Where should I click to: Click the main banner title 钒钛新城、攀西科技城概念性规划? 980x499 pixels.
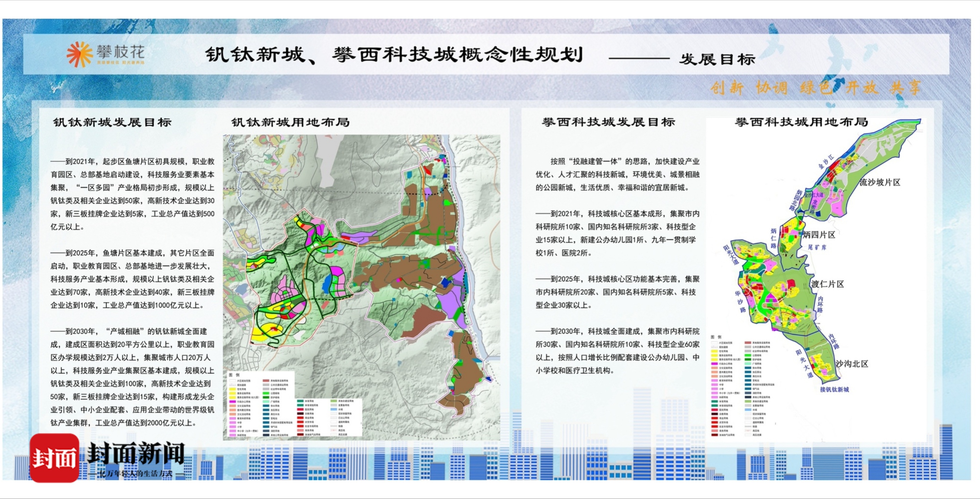[x=394, y=54]
